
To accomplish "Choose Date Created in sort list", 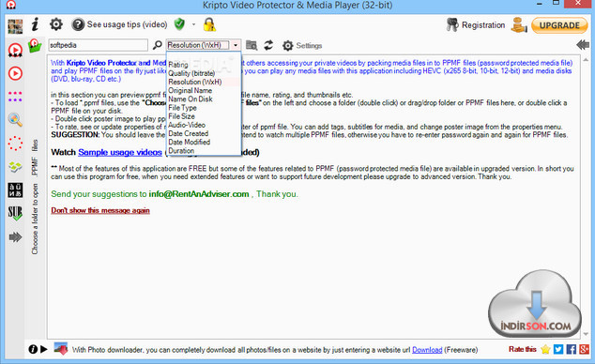I will click(x=204, y=133).
